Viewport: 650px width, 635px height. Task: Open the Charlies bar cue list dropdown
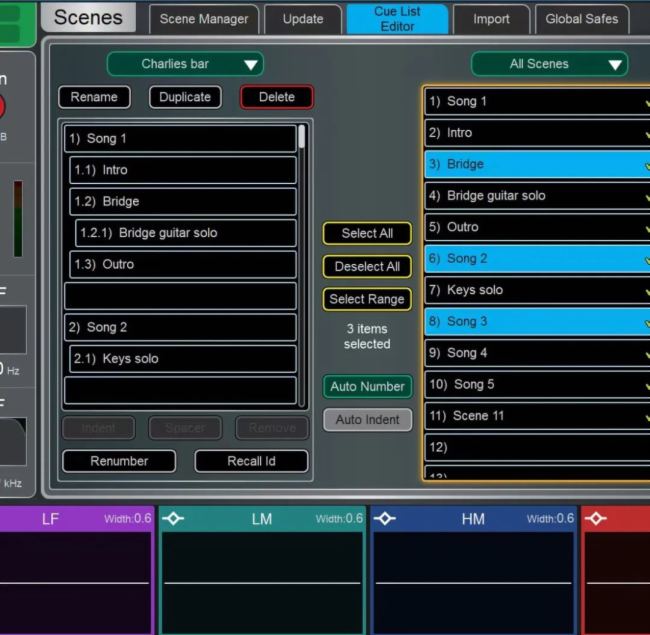point(185,64)
